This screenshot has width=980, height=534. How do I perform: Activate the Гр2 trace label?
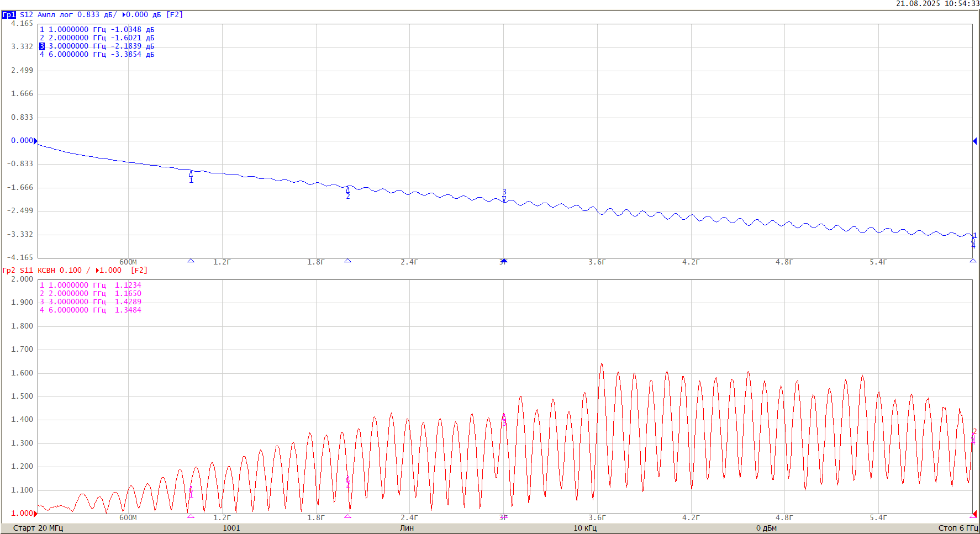tap(9, 271)
